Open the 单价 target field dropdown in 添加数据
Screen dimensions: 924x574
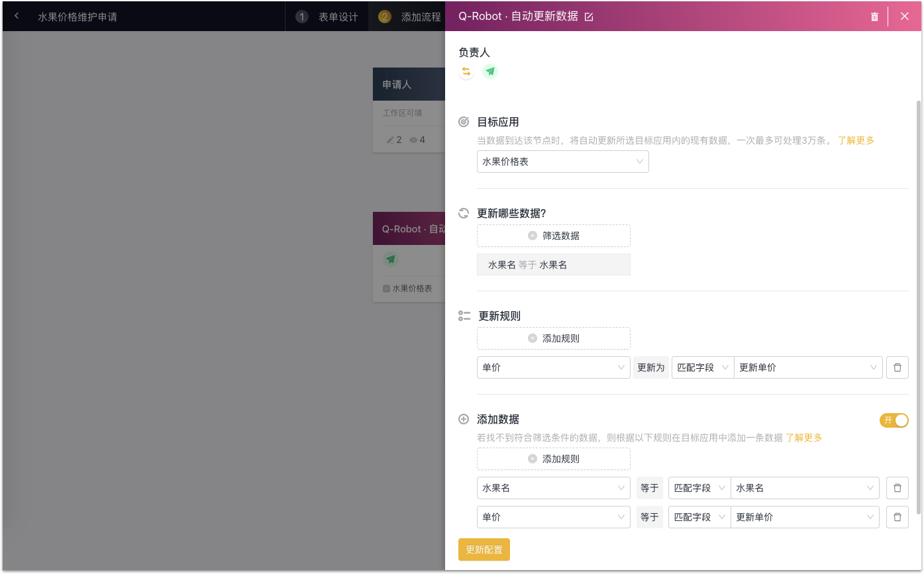[554, 517]
